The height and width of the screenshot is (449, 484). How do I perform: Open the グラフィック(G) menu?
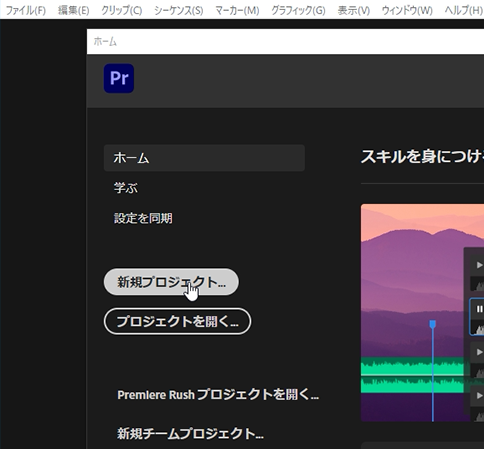298,10
